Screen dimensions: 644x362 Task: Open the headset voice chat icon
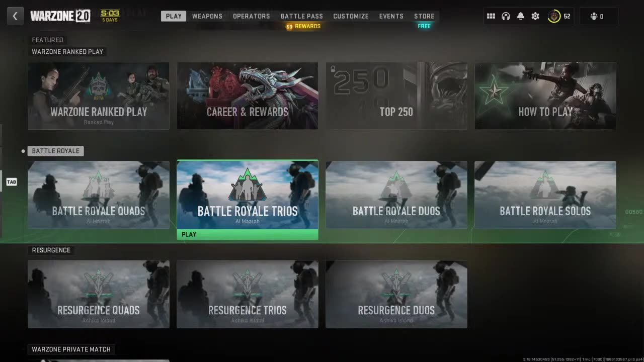pos(506,16)
